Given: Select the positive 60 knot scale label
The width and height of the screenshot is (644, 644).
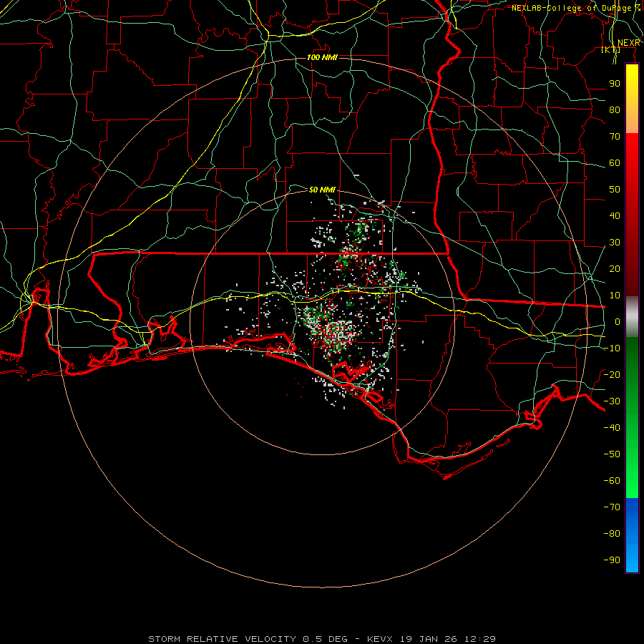Looking at the screenshot, I should point(615,163).
